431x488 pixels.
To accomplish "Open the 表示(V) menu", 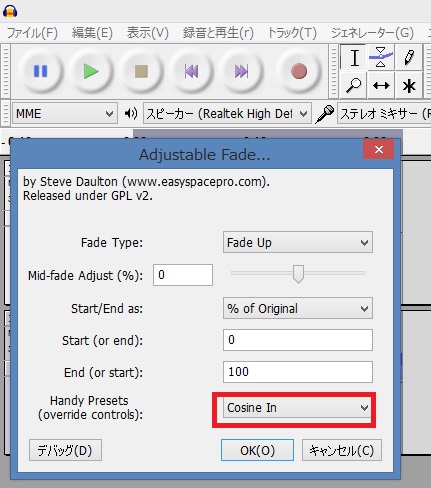I will coord(148,33).
